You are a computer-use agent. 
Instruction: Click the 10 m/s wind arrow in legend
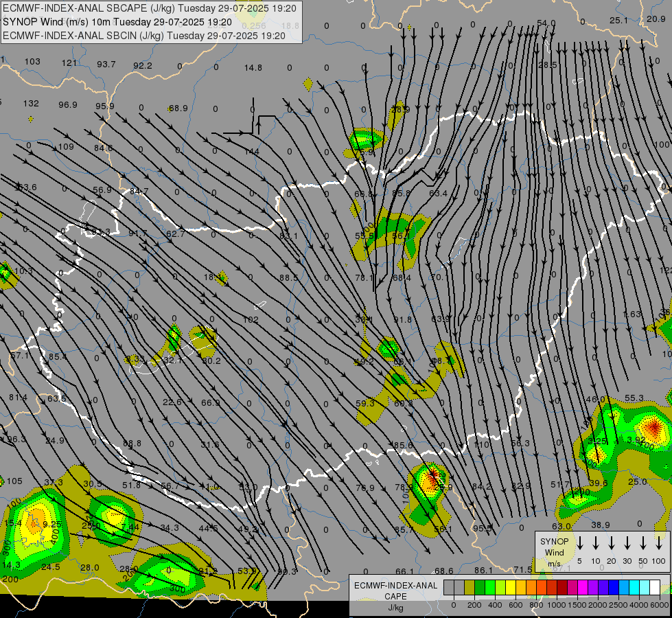point(596,543)
